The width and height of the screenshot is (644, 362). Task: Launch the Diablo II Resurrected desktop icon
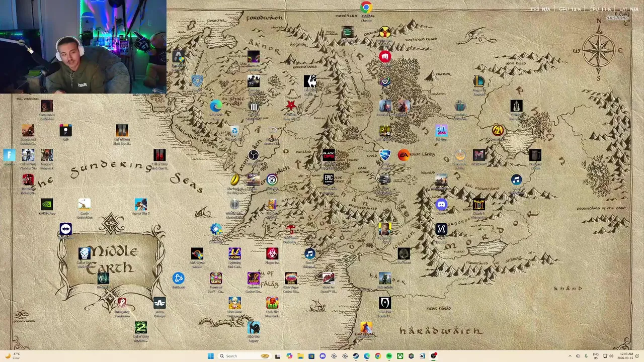pos(478,205)
